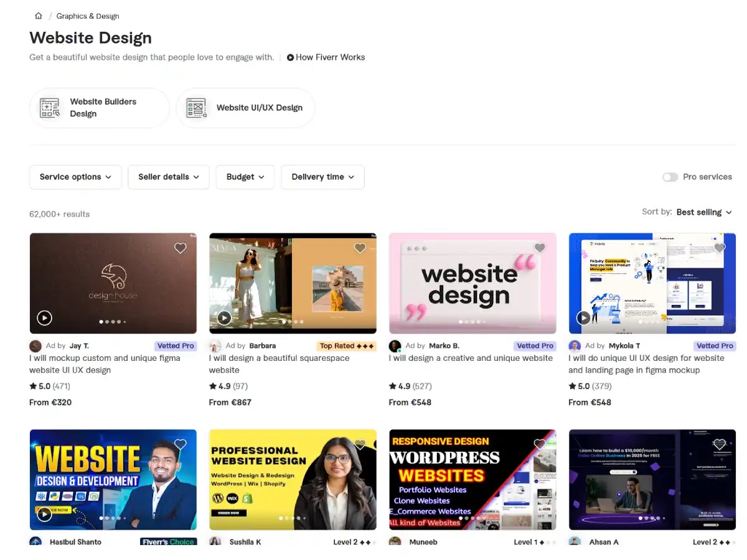Click the 4.9 (527) rating
The image size is (747, 560).
[x=410, y=386]
